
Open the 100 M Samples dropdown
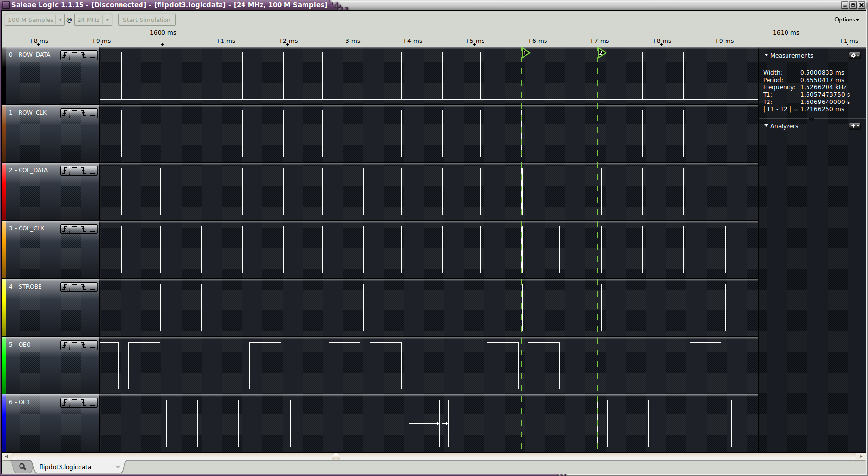pyautogui.click(x=60, y=20)
